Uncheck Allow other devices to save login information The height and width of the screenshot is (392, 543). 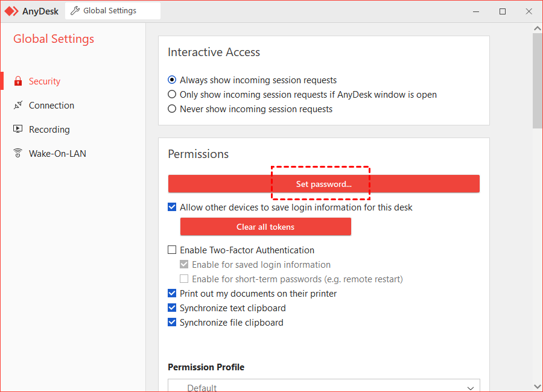[172, 207]
